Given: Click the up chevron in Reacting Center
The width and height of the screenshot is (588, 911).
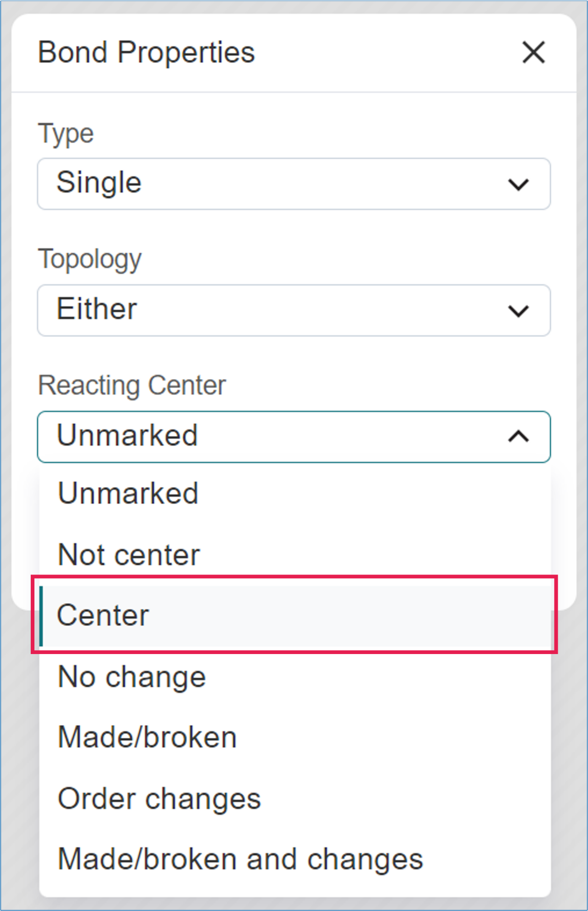Looking at the screenshot, I should [518, 436].
